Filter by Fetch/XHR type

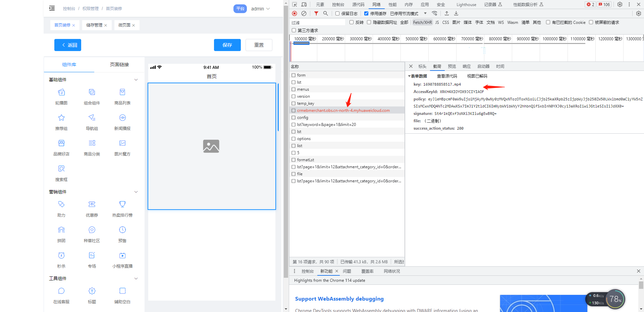coord(422,22)
